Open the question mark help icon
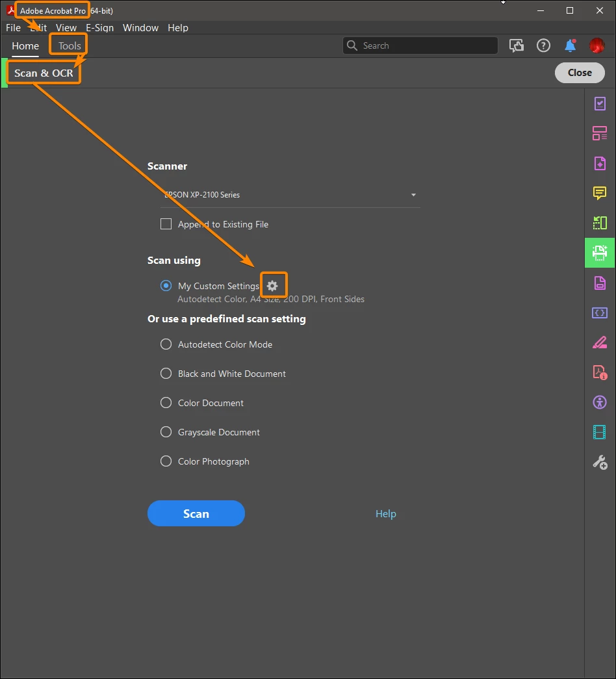Viewport: 616px width, 679px height. [543, 45]
